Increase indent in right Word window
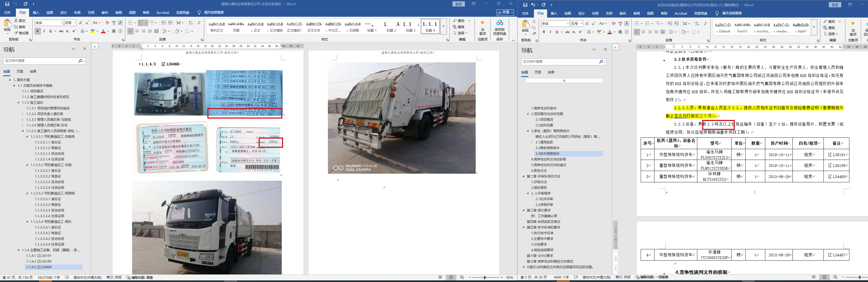 (677, 23)
